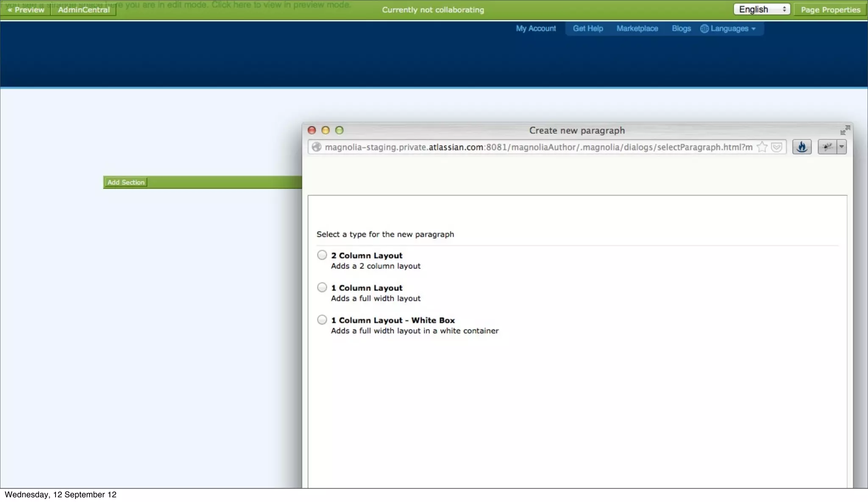Screen dimensions: 868x502
Task: Click the fullscreen arrows in dialog titlebar
Action: pos(845,130)
